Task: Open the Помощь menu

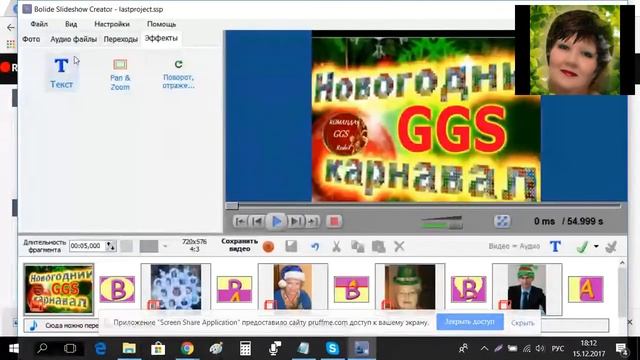Action: 162,24
